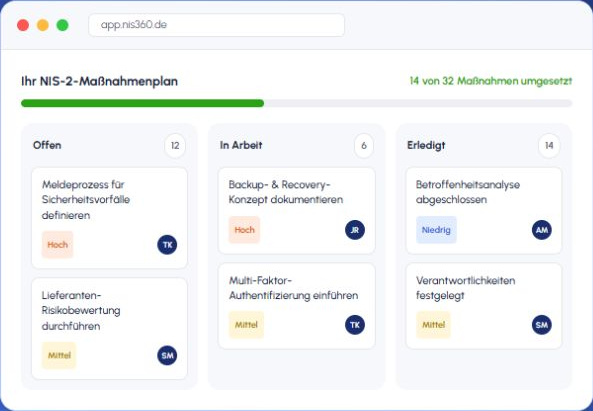Select the Erledigt column header
Viewport: 593px width, 411px height.
(x=426, y=145)
